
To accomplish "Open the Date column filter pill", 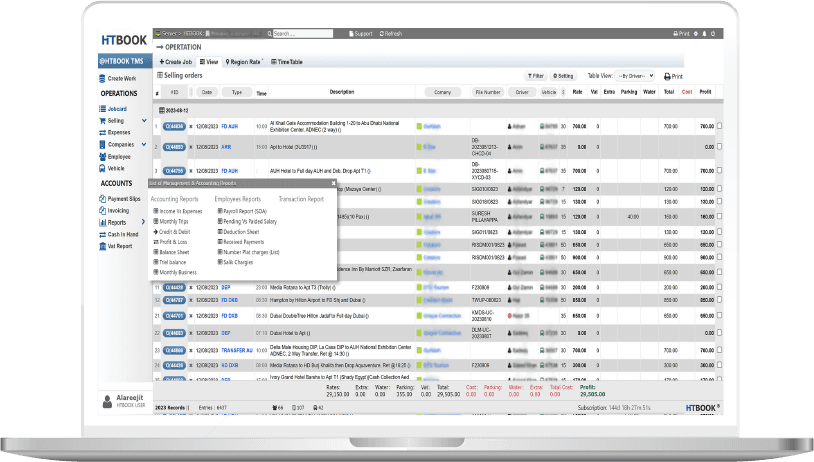I will coord(207,92).
